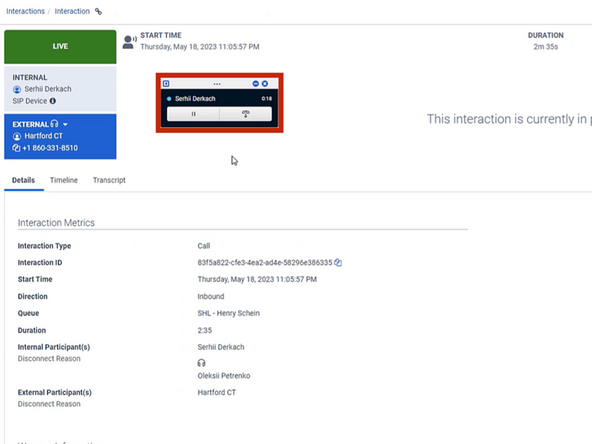The width and height of the screenshot is (592, 444).
Task: Select the header start time Thursday, May 18
Action: click(200, 47)
